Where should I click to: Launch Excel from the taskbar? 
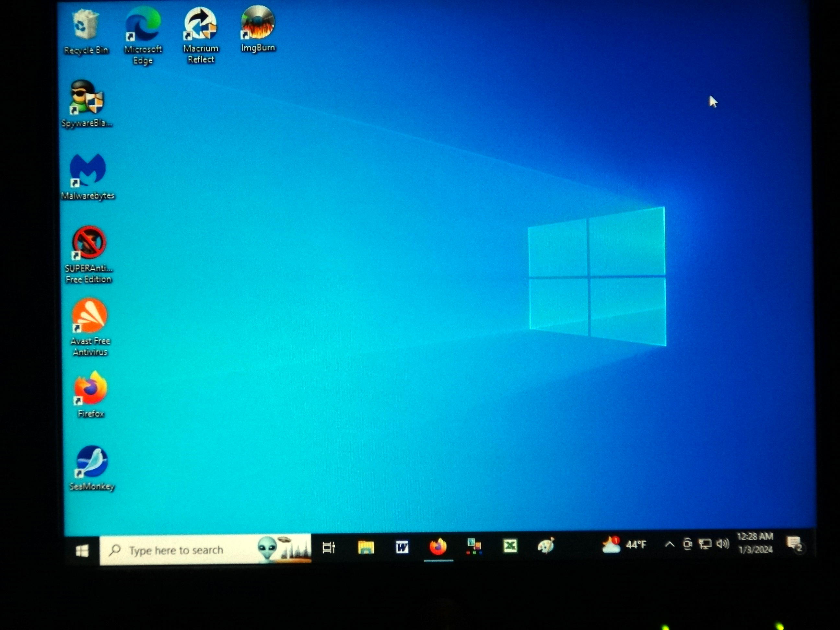pos(510,546)
